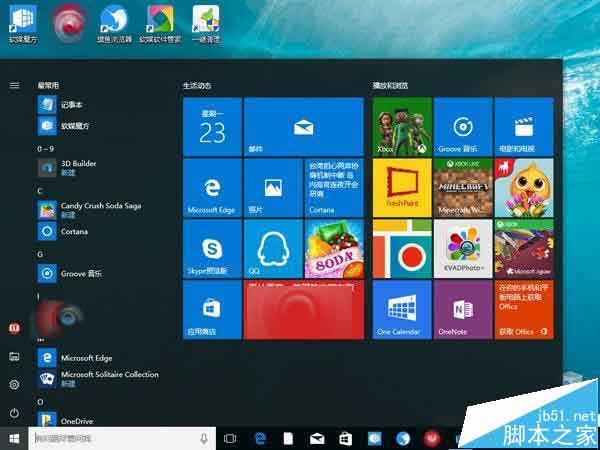Expand the Start menu hamburger button

[14, 85]
